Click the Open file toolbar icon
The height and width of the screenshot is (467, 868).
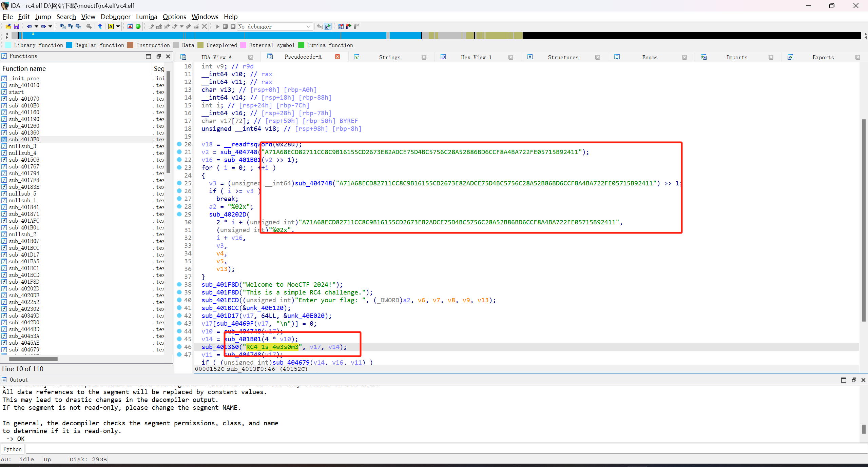point(8,26)
